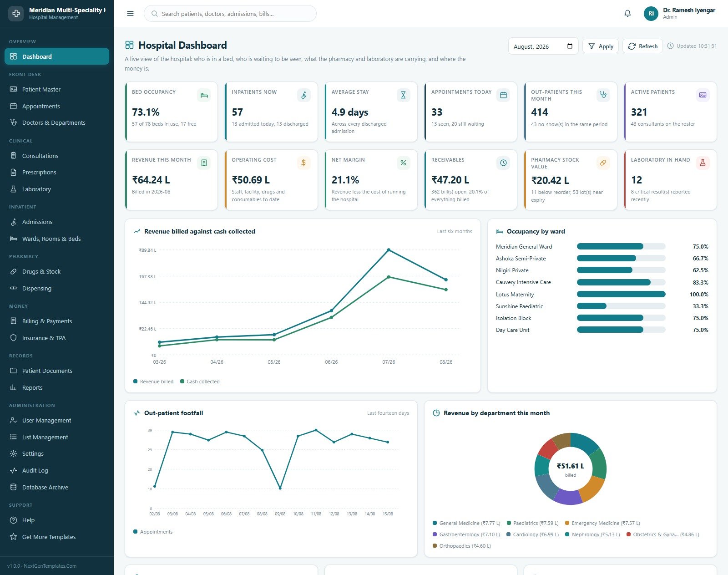Open Dashboard in the sidebar
728x575 pixels.
pyautogui.click(x=57, y=56)
